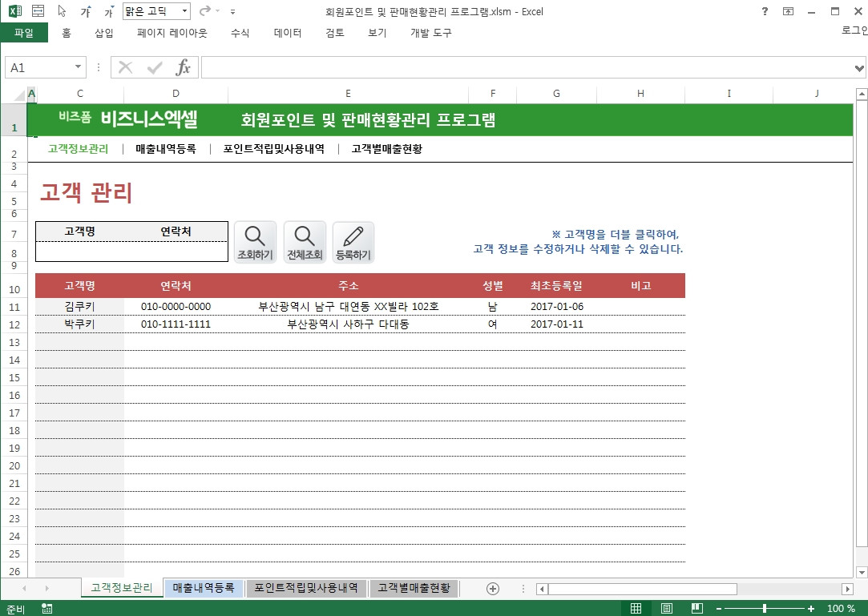Click zoom out minus icon

click(719, 609)
